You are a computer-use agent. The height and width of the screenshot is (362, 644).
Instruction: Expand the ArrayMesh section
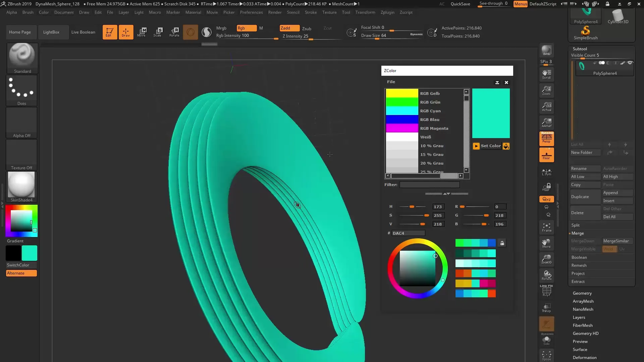pyautogui.click(x=583, y=301)
